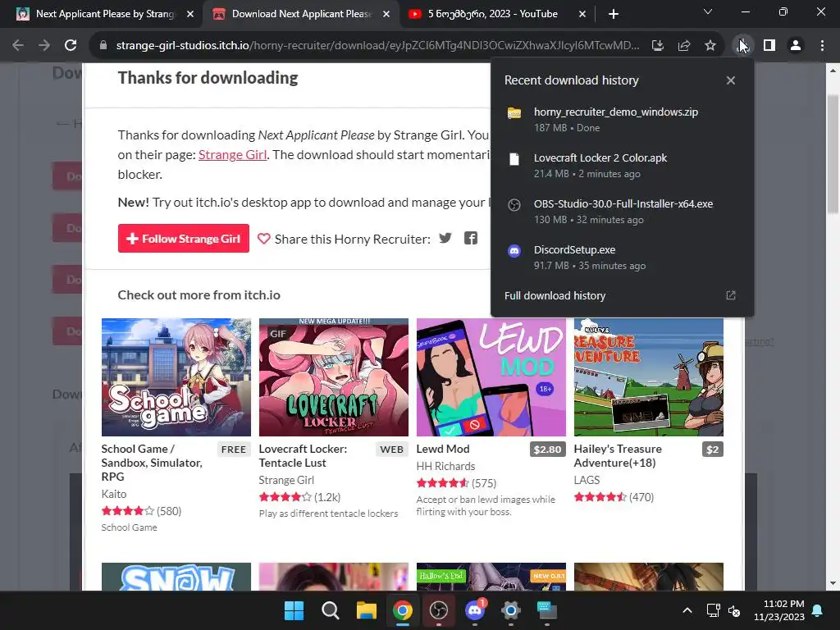Click the Discord icon beside DiscordSetup.exe
The height and width of the screenshot is (630, 840).
pyautogui.click(x=514, y=251)
